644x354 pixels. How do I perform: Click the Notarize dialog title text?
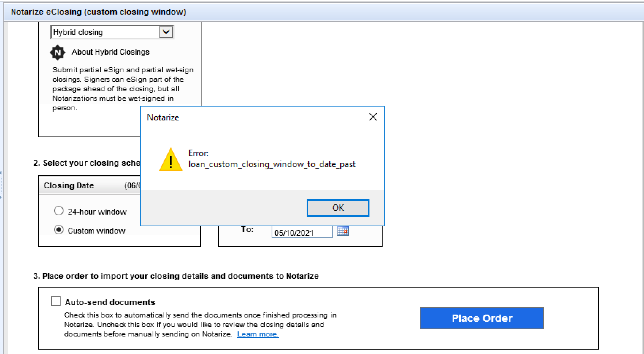pos(163,118)
